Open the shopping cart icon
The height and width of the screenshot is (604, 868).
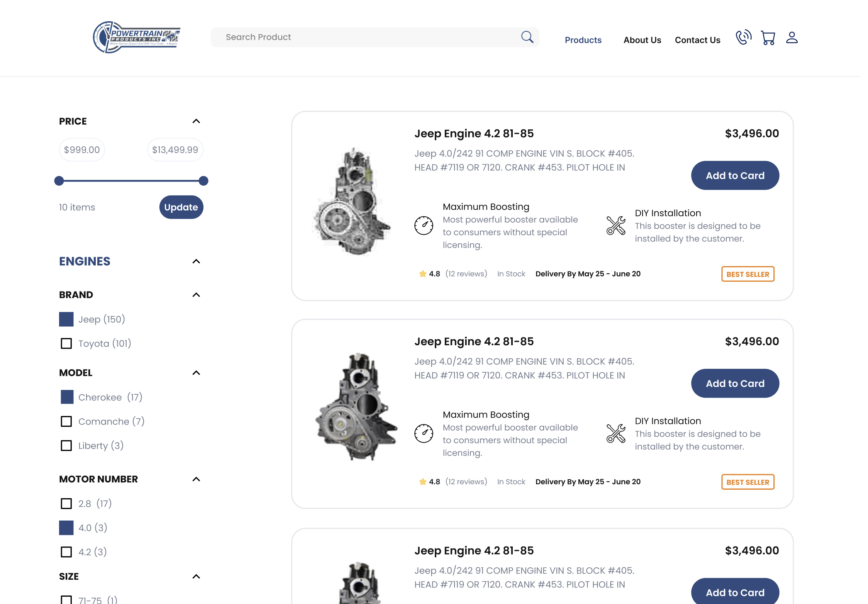coord(768,38)
